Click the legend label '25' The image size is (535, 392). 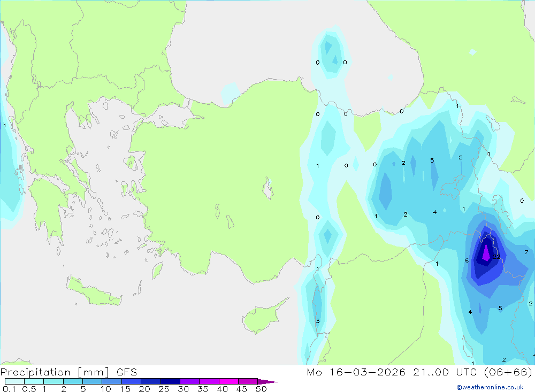(164, 389)
